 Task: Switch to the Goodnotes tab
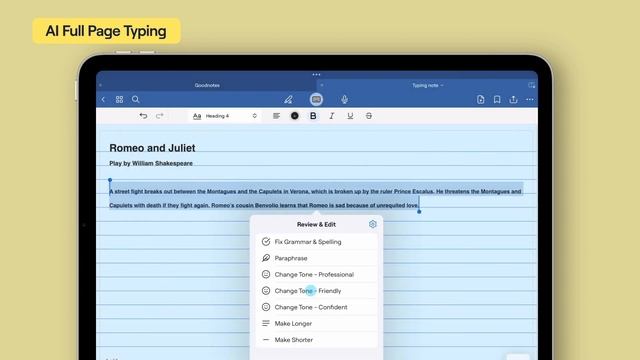coord(207,85)
